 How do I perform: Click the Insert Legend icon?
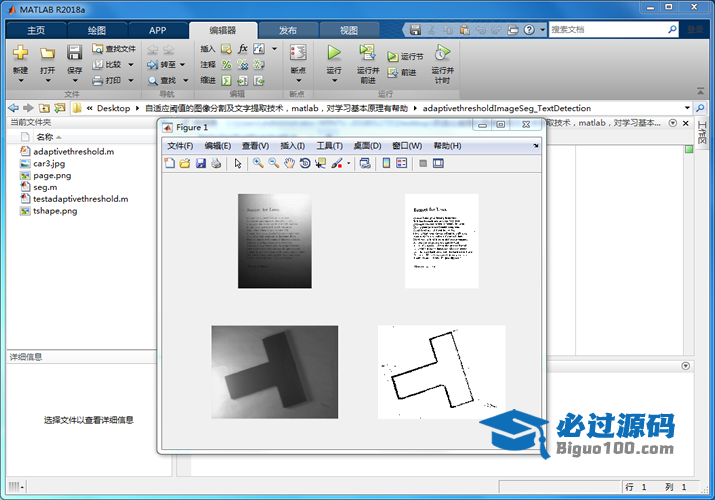point(402,163)
